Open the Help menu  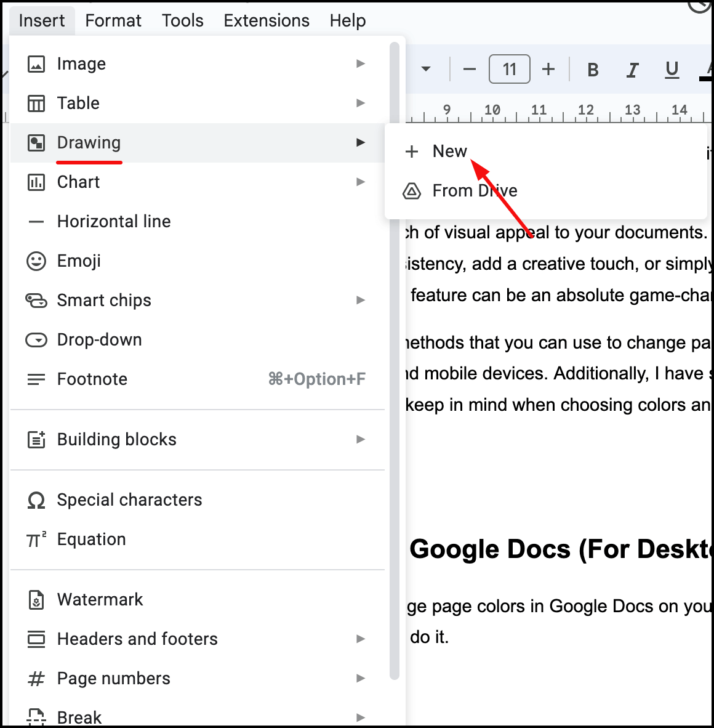tap(348, 21)
